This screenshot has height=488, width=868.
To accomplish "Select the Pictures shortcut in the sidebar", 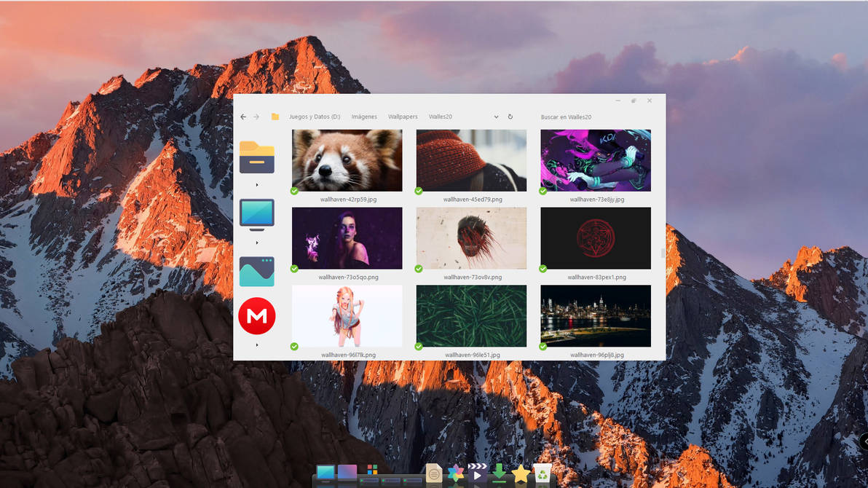I will pos(256,271).
